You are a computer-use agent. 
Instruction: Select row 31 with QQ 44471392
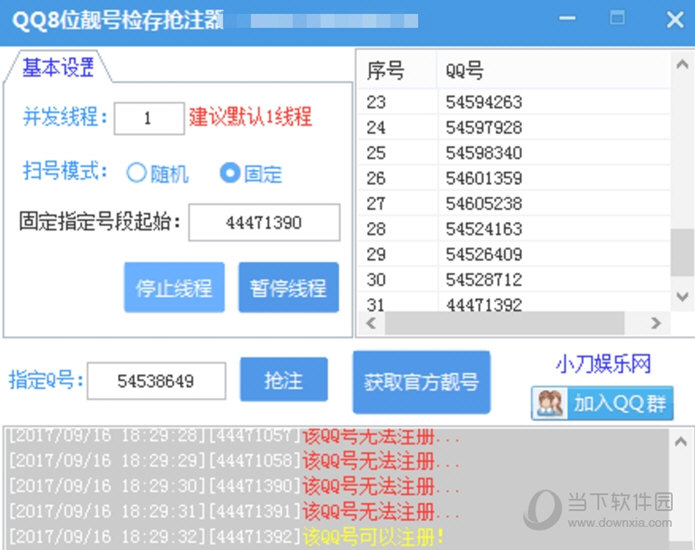point(514,302)
